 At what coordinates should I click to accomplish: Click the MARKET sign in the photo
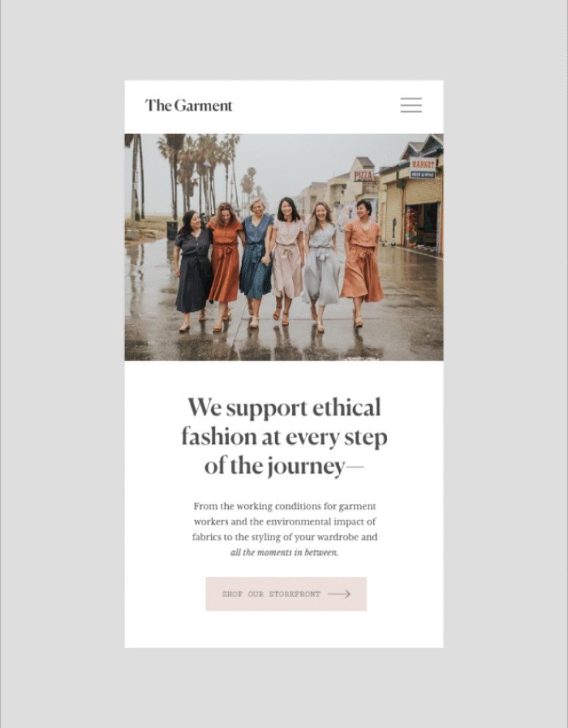[x=422, y=165]
